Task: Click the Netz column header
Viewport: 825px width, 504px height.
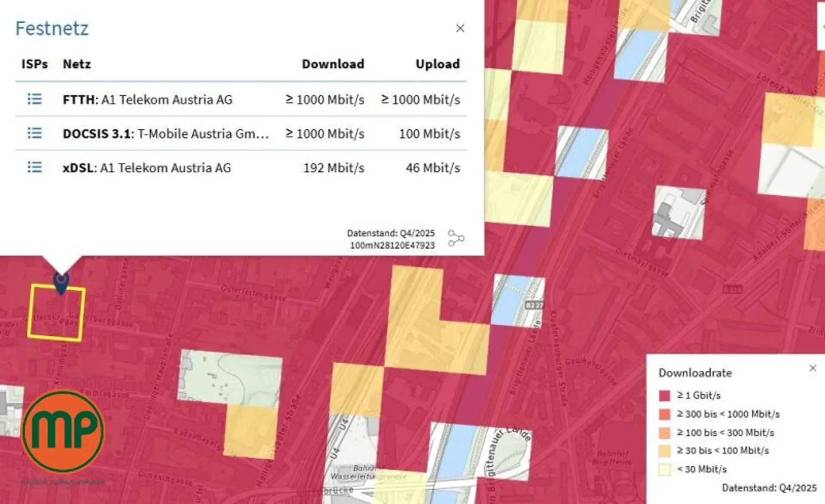Action: [x=77, y=64]
